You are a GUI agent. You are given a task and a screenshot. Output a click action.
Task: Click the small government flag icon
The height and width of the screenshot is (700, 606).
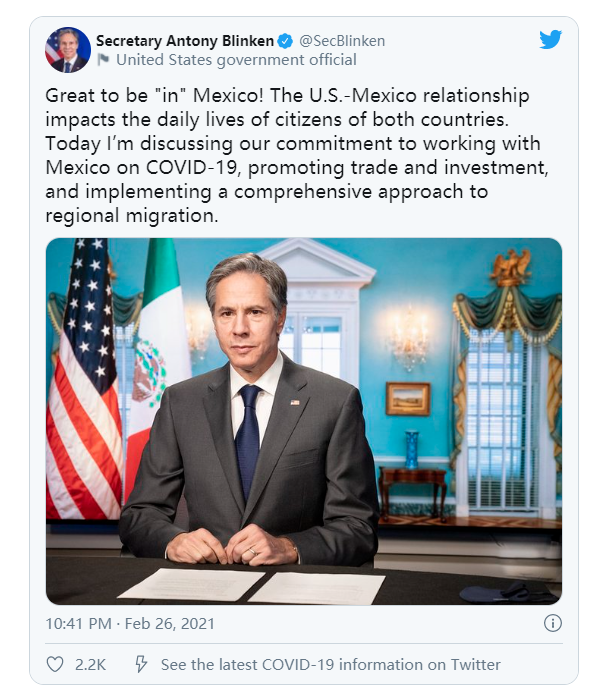(x=102, y=59)
